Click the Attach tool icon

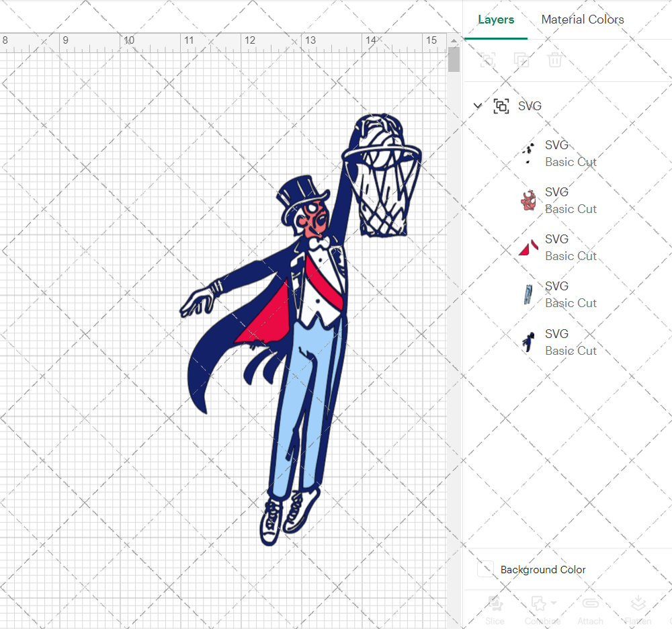tap(591, 603)
